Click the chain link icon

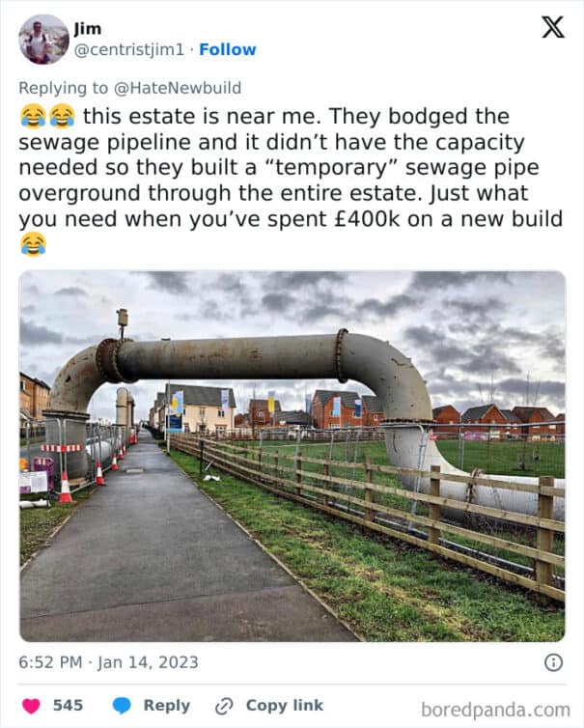[224, 706]
